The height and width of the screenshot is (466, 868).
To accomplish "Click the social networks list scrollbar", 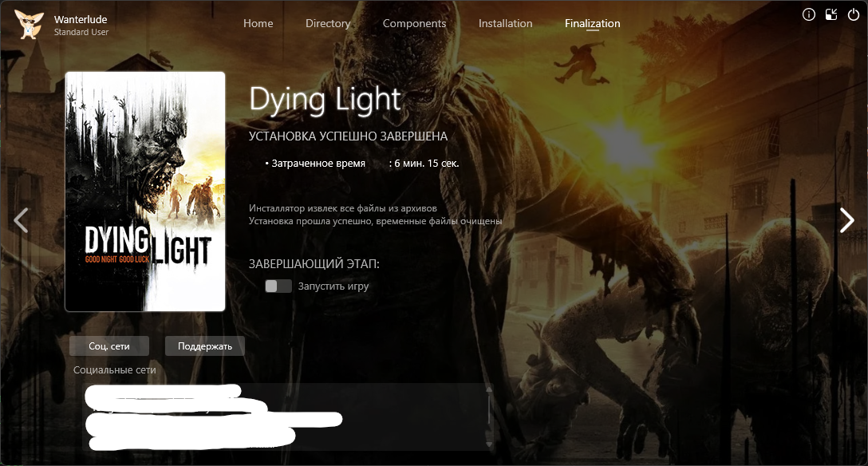I will click(489, 409).
